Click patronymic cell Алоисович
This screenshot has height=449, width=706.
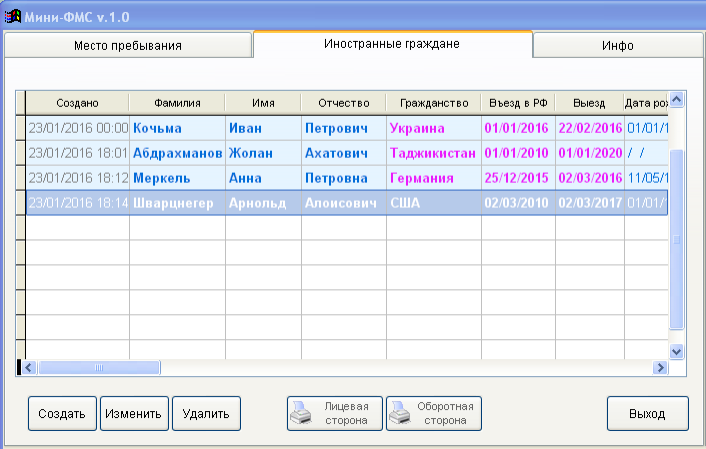(344, 203)
